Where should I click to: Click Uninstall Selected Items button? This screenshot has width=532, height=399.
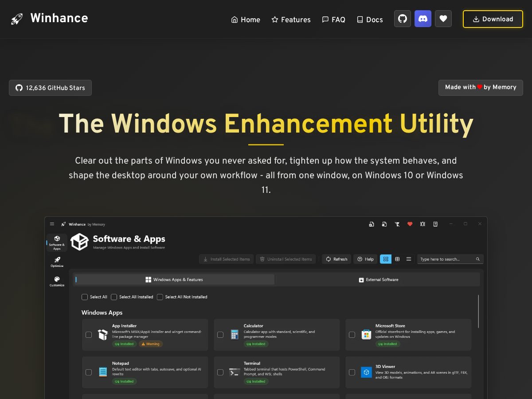click(286, 259)
